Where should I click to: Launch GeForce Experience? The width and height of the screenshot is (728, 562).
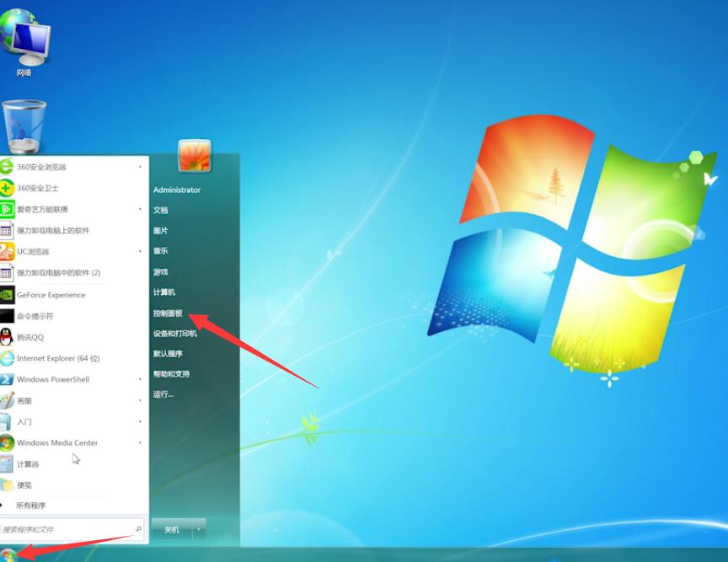pos(73,295)
